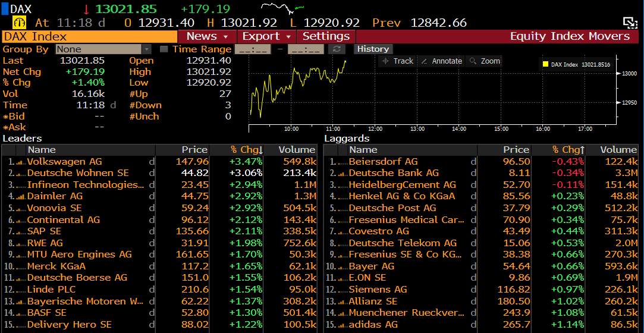Image resolution: width=644 pixels, height=333 pixels.
Task: Click the Merck KGaA change value +1.65%
Action: (x=246, y=266)
